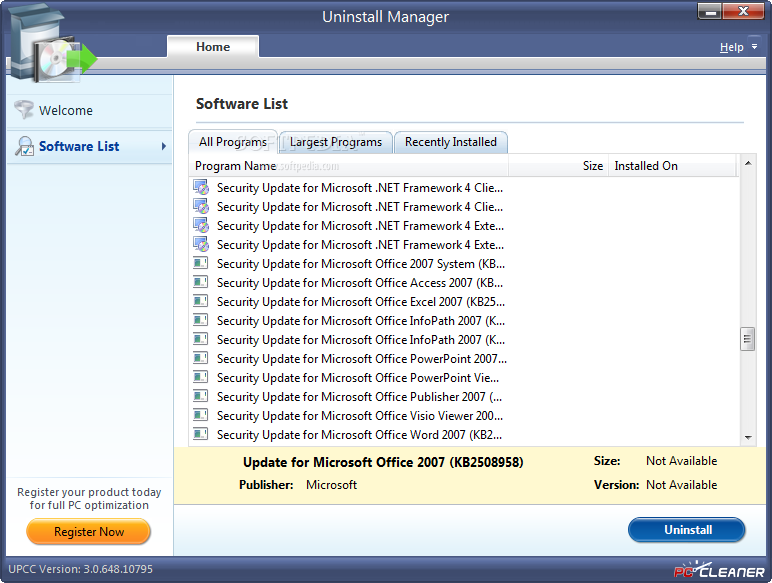Click icon of Office Access 2007 security update

point(200,282)
